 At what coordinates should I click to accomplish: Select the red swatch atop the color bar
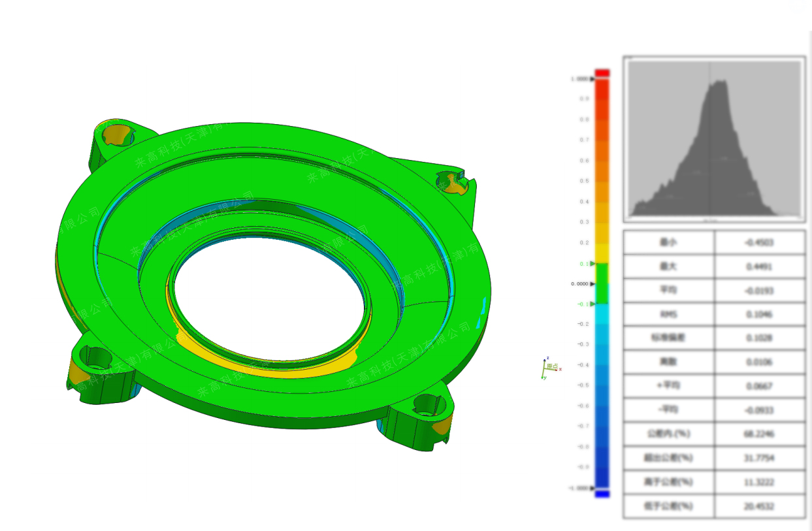(x=602, y=72)
